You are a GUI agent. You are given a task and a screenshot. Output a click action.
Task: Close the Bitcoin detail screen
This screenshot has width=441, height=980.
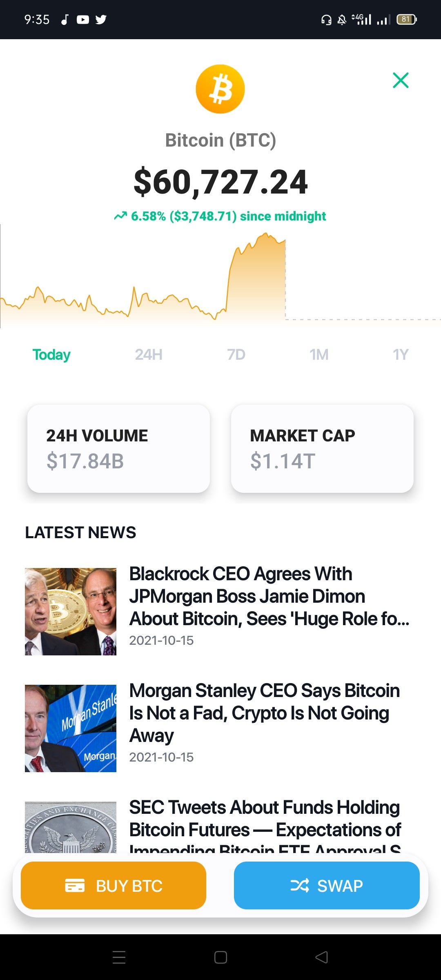(x=401, y=80)
